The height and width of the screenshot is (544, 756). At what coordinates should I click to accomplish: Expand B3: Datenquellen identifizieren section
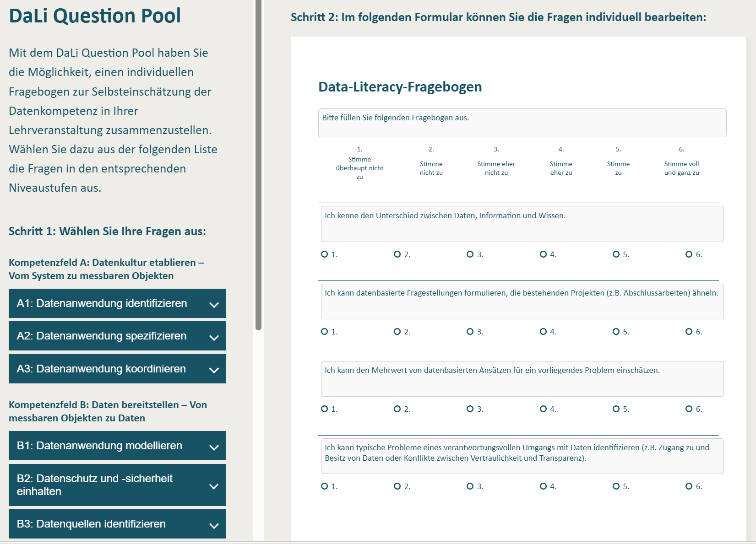(117, 524)
